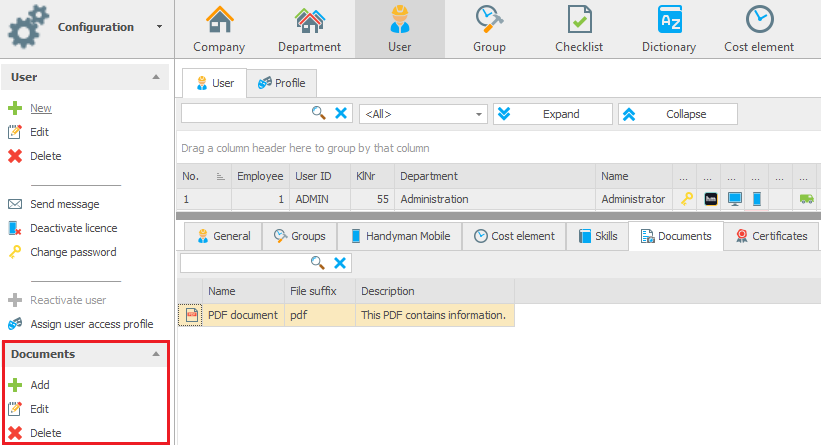Click the Administrator name cell
The image size is (821, 445).
click(x=634, y=199)
